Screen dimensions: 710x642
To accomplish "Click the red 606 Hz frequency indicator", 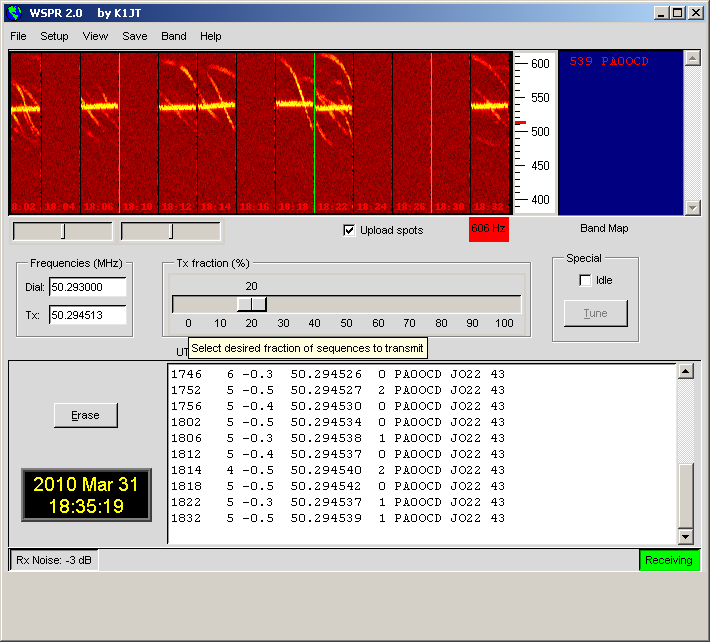I will click(x=489, y=229).
